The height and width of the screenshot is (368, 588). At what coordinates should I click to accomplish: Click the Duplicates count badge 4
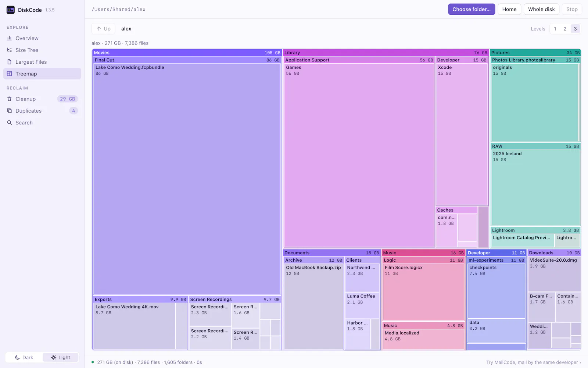[x=73, y=111]
